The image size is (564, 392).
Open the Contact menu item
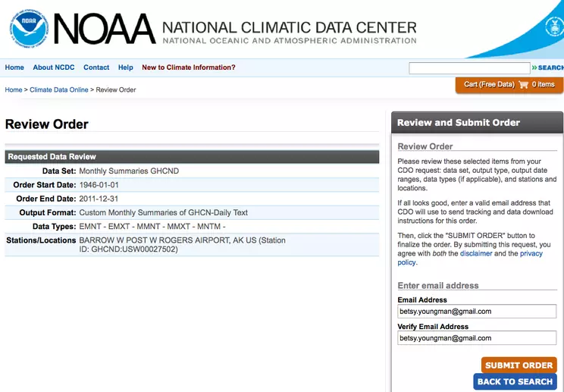[96, 67]
